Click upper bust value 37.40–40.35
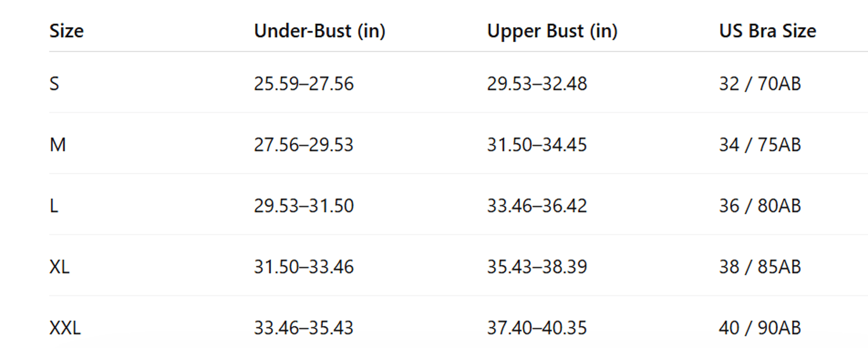 [x=537, y=328]
